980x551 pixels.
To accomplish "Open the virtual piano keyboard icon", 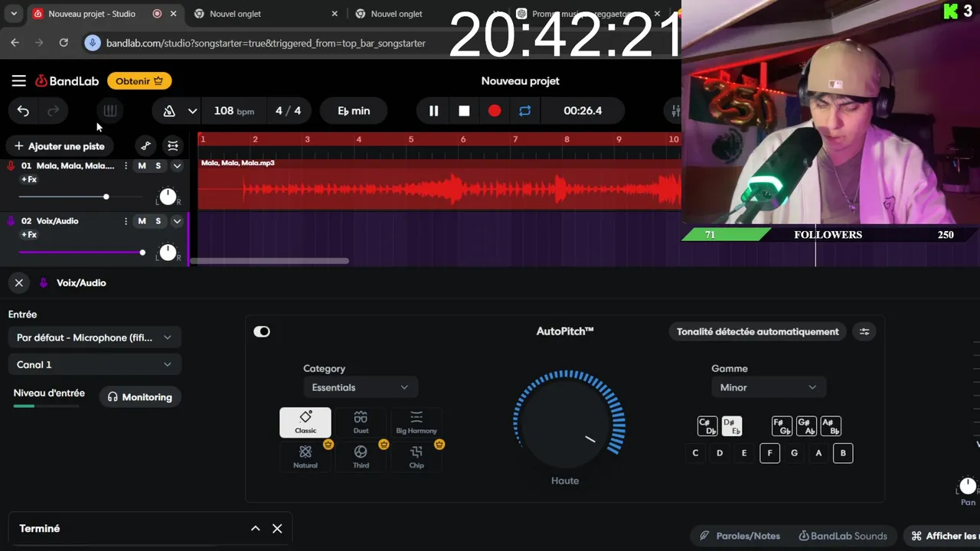I will tap(110, 111).
